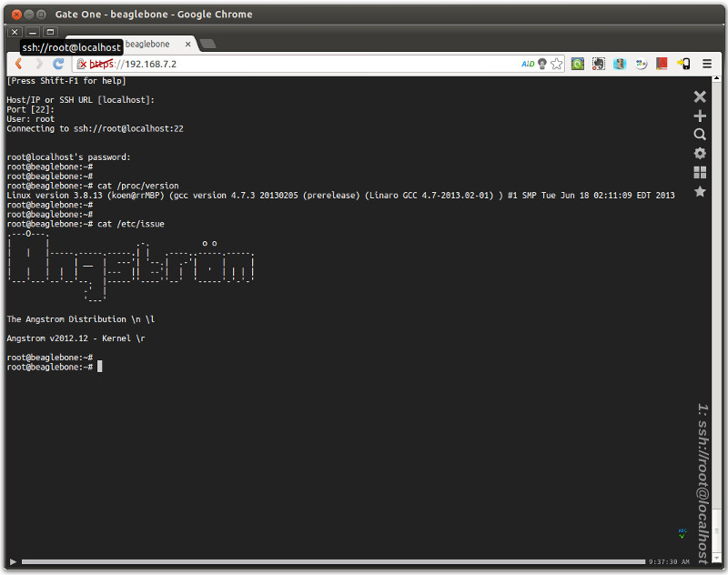The height and width of the screenshot is (575, 728).
Task: Click the Evernote clipper elephant icon
Action: [x=599, y=64]
